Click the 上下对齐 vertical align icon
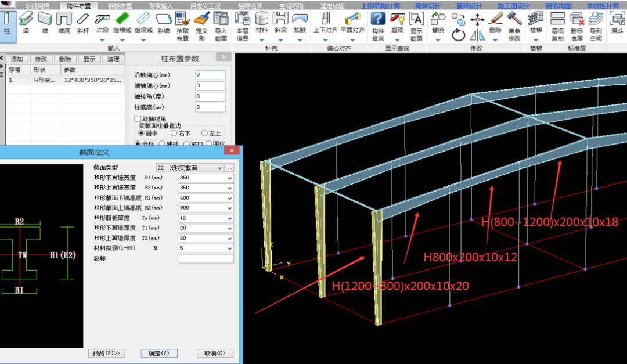The height and width of the screenshot is (364, 627). [x=325, y=19]
